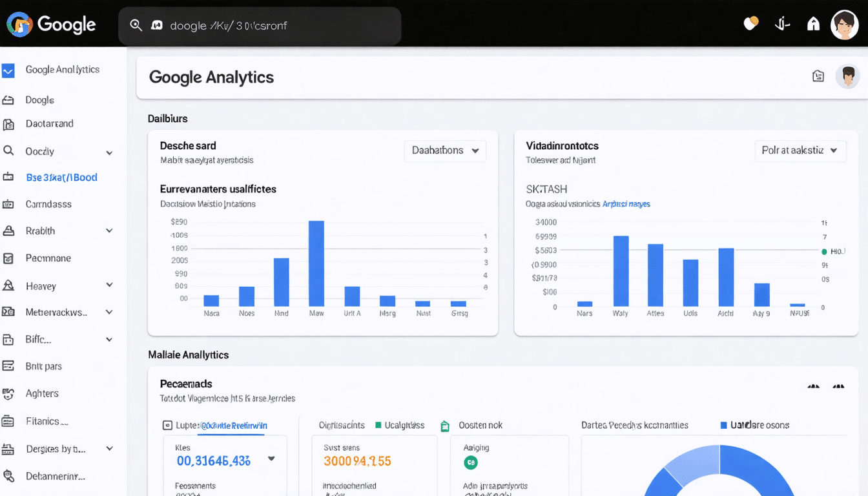Click the green circle button under Aaiging

[x=471, y=462]
